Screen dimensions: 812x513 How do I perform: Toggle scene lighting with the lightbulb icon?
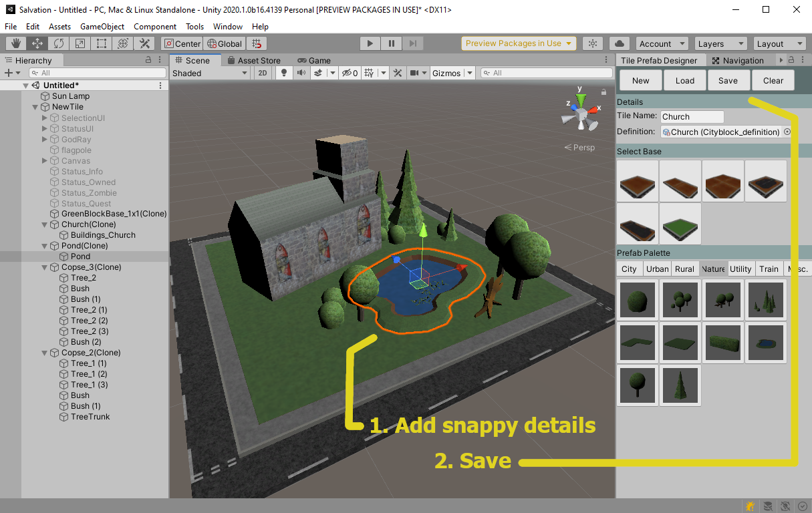click(x=284, y=73)
